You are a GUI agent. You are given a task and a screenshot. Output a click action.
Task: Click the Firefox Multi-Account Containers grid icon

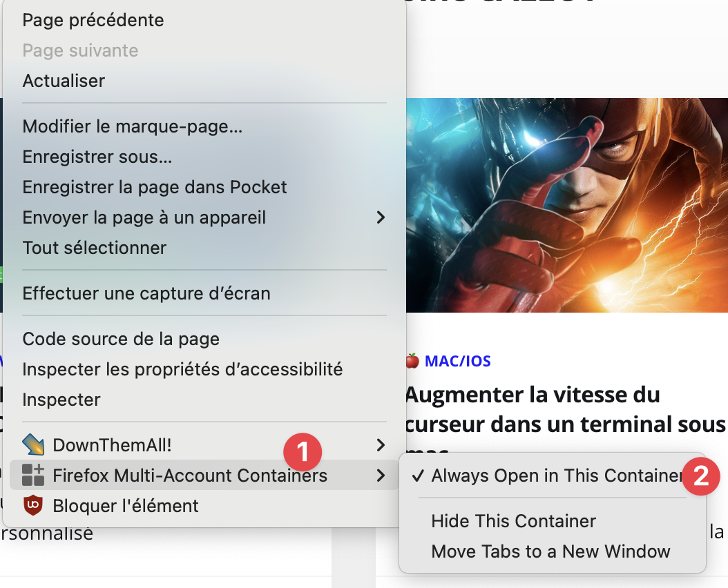coord(33,476)
